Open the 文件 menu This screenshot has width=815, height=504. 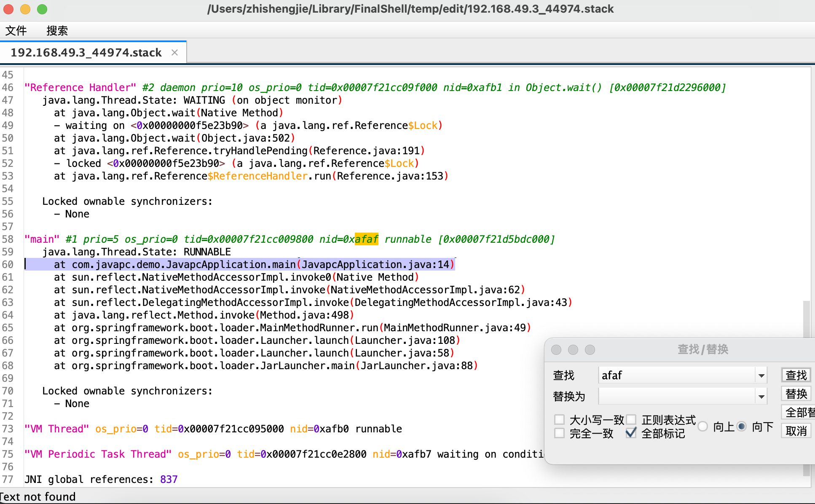[16, 30]
